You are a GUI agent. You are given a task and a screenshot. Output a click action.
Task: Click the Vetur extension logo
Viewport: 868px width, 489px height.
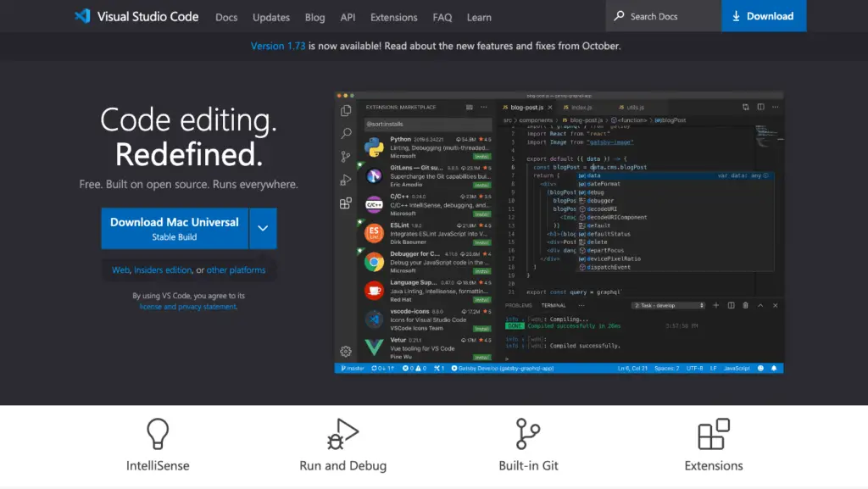click(x=374, y=347)
